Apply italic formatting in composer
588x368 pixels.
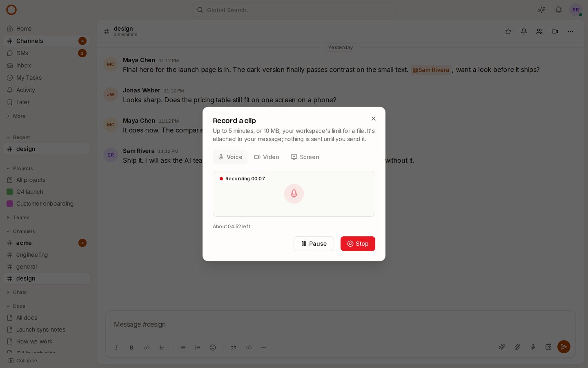coord(116,348)
